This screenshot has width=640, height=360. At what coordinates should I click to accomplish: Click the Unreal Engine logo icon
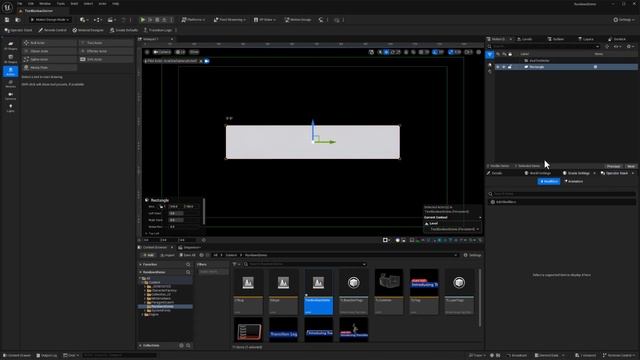7,7
